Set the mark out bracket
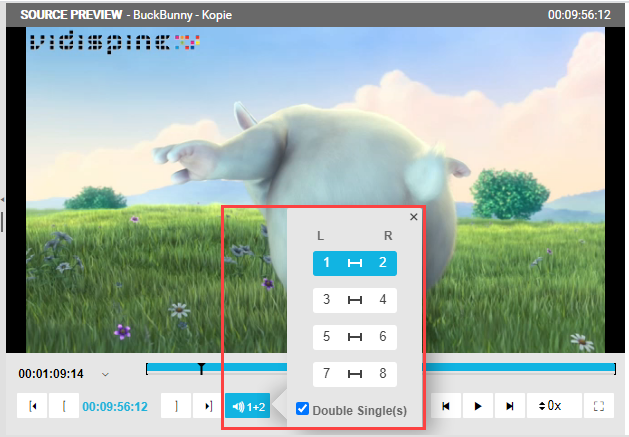Image resolution: width=629 pixels, height=437 pixels. [176, 406]
